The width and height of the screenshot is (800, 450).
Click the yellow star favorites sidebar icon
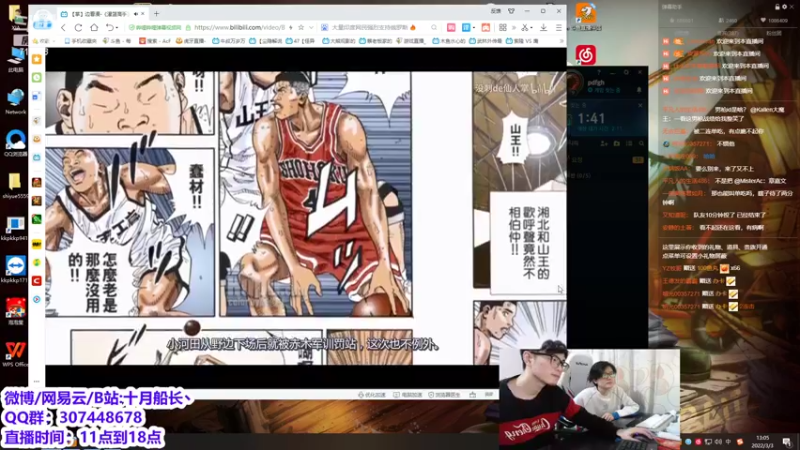(37, 59)
